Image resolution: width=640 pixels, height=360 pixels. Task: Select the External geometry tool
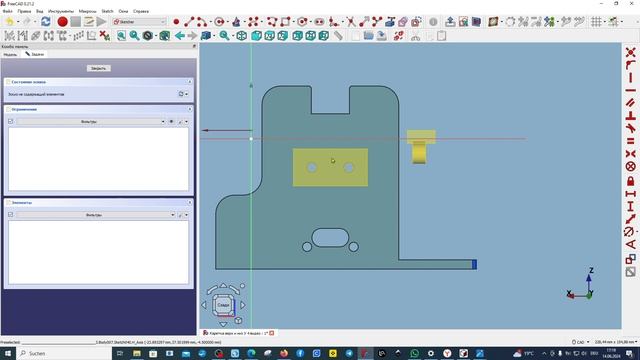[390, 22]
